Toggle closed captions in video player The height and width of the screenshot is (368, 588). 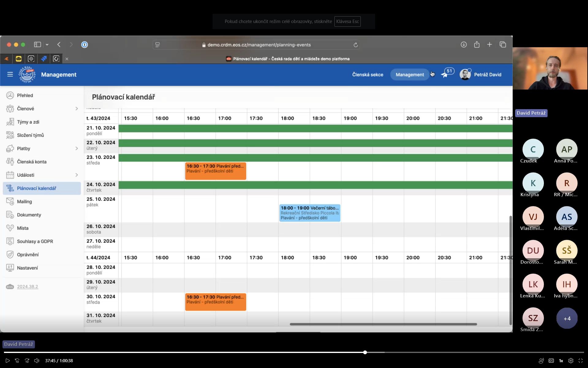click(x=551, y=361)
